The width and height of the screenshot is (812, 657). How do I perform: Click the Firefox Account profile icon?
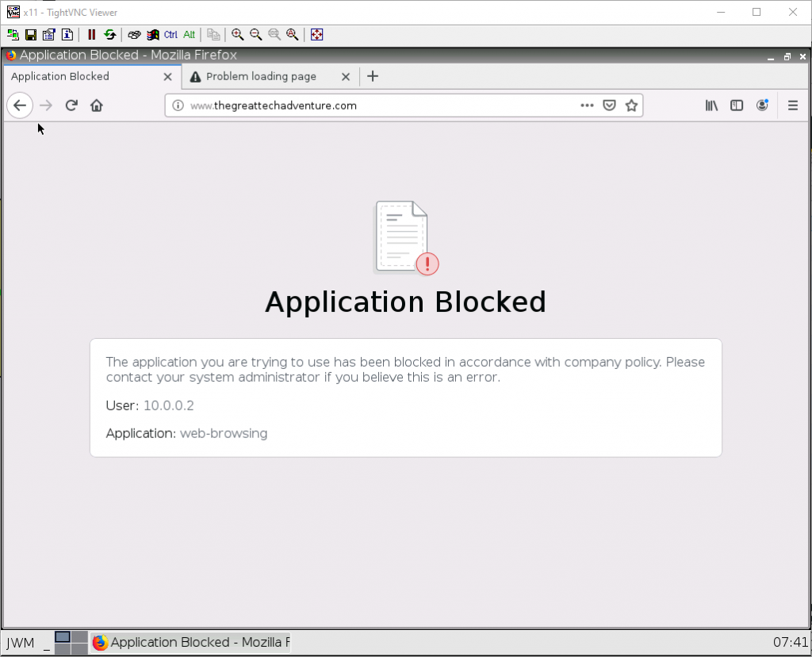[x=762, y=105]
